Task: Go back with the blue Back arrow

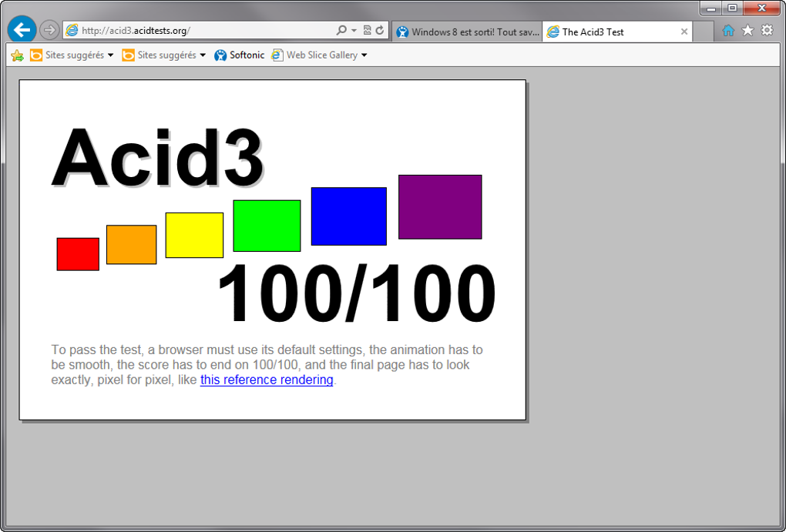Action: coord(22,30)
